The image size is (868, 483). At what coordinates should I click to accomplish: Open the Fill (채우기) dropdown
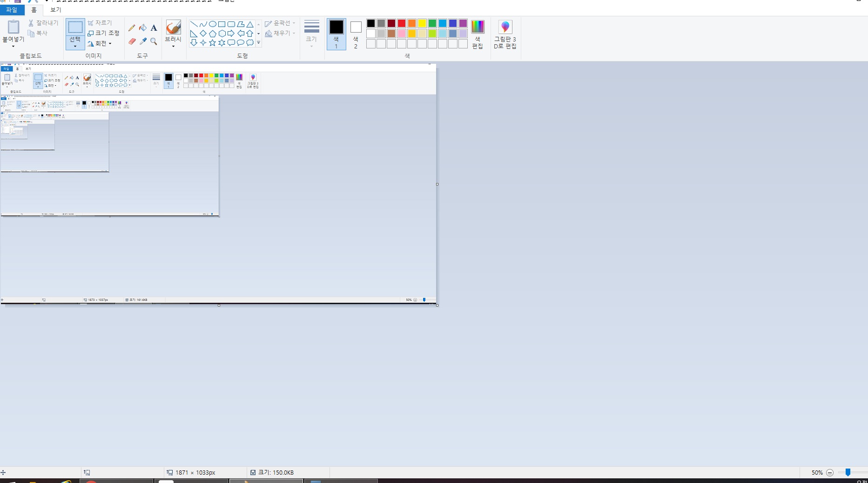tap(280, 33)
